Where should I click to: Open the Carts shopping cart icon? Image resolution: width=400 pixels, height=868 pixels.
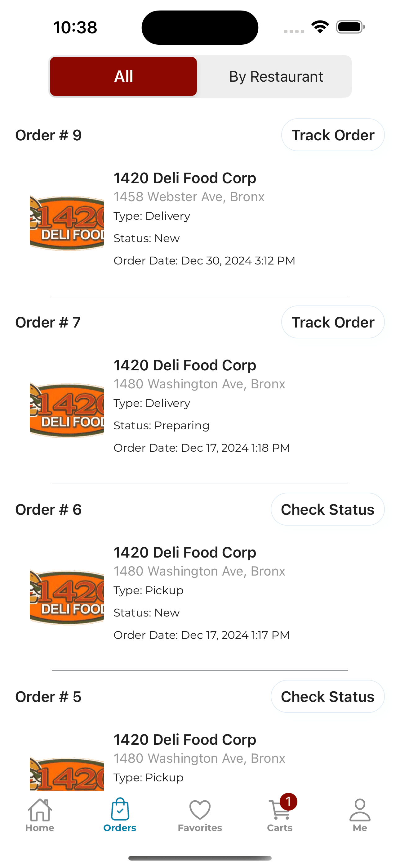[279, 809]
